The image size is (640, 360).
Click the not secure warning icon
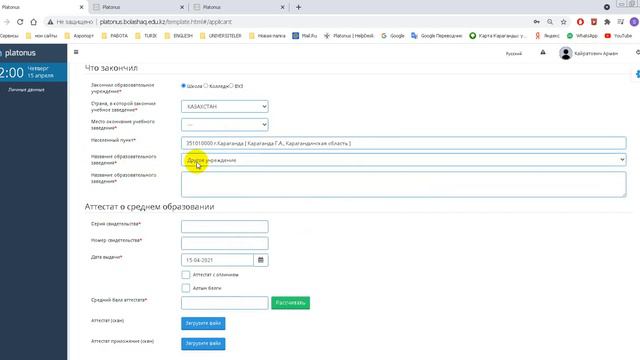pyautogui.click(x=50, y=22)
